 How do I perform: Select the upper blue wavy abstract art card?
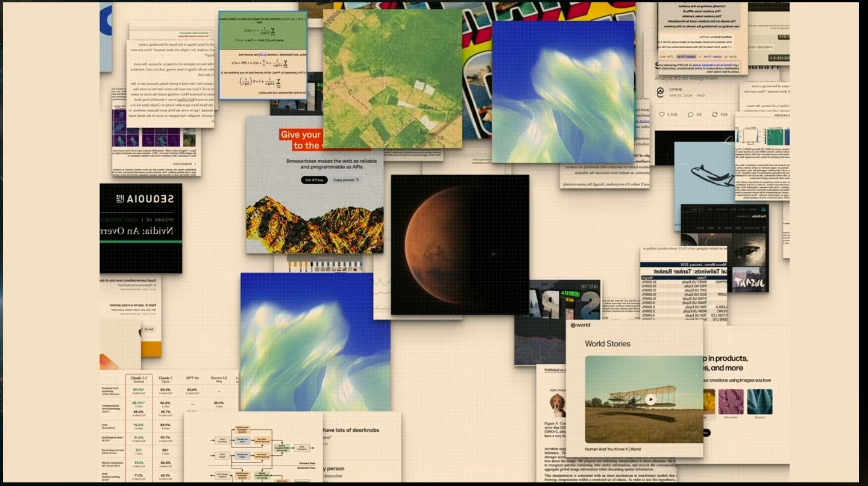(x=563, y=92)
